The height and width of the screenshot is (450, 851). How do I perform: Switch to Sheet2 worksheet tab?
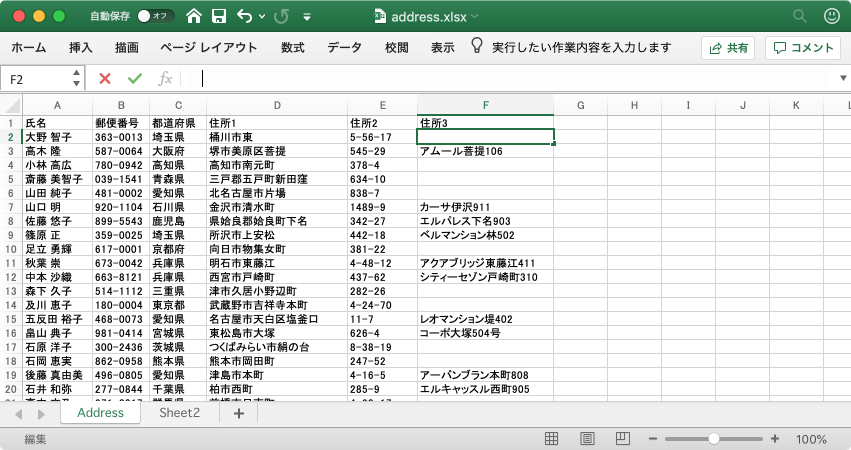point(180,413)
